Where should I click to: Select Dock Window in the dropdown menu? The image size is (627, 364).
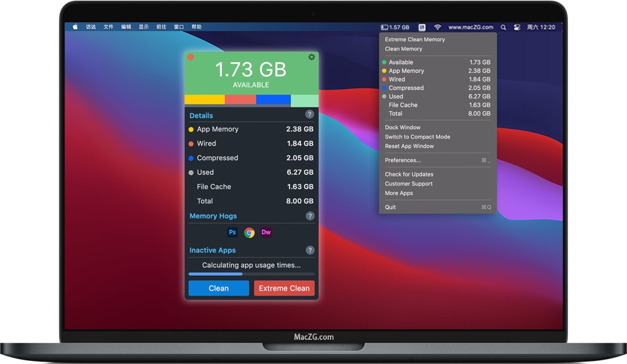point(403,127)
